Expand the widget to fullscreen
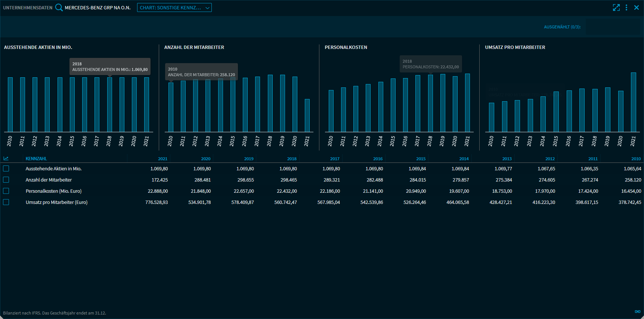Screen dimensions: 644x319 tap(616, 7)
